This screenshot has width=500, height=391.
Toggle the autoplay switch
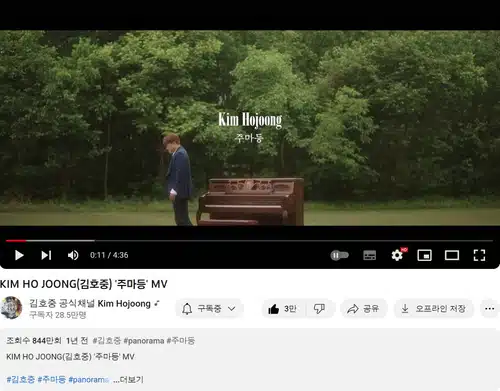[339, 255]
